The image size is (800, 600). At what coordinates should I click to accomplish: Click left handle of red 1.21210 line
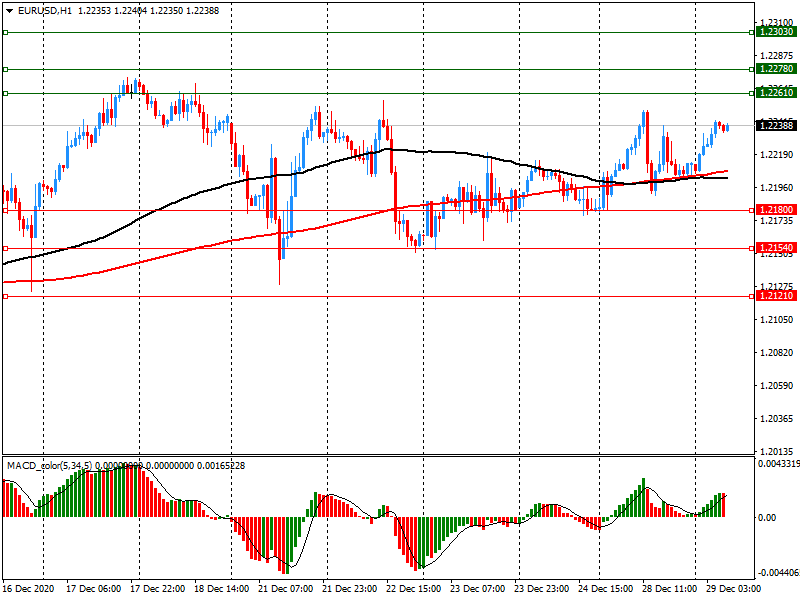(x=5, y=296)
